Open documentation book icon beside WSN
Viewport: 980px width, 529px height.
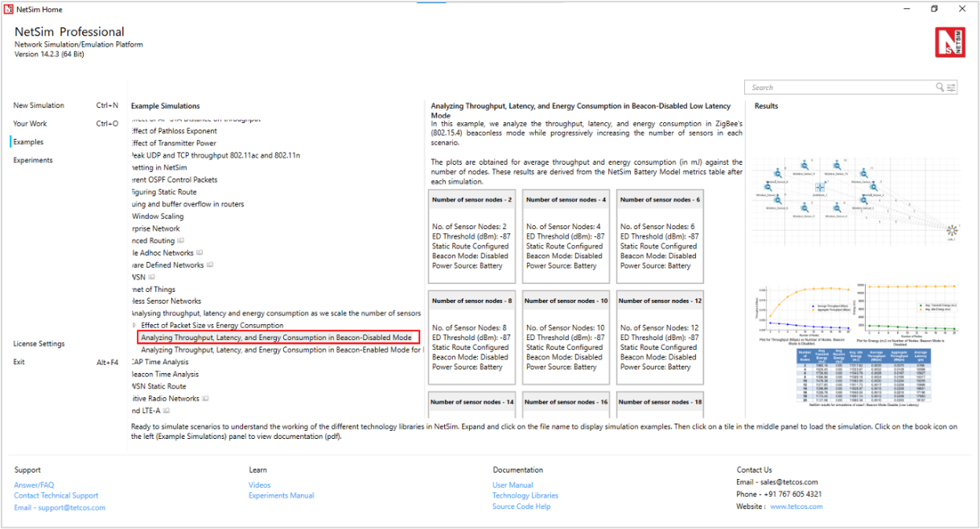pos(151,277)
